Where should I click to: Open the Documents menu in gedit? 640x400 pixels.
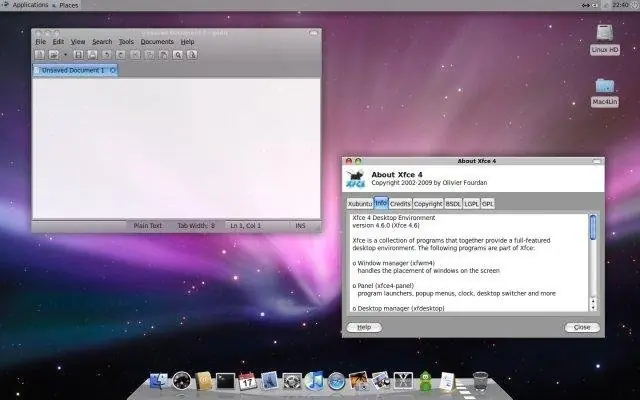pyautogui.click(x=157, y=42)
